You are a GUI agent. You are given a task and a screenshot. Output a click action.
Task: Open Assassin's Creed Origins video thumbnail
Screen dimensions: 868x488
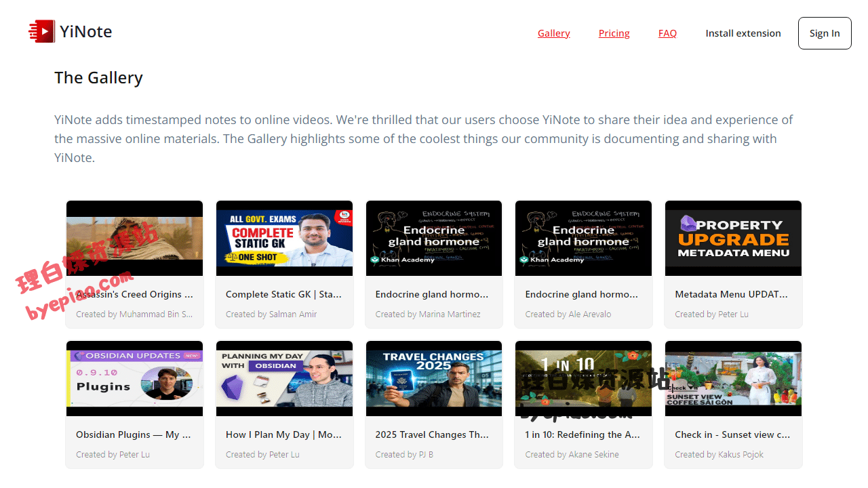(134, 238)
